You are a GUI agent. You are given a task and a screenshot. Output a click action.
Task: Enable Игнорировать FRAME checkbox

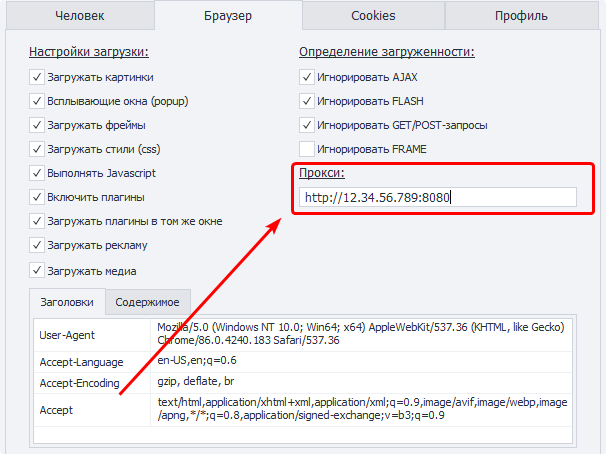point(307,149)
